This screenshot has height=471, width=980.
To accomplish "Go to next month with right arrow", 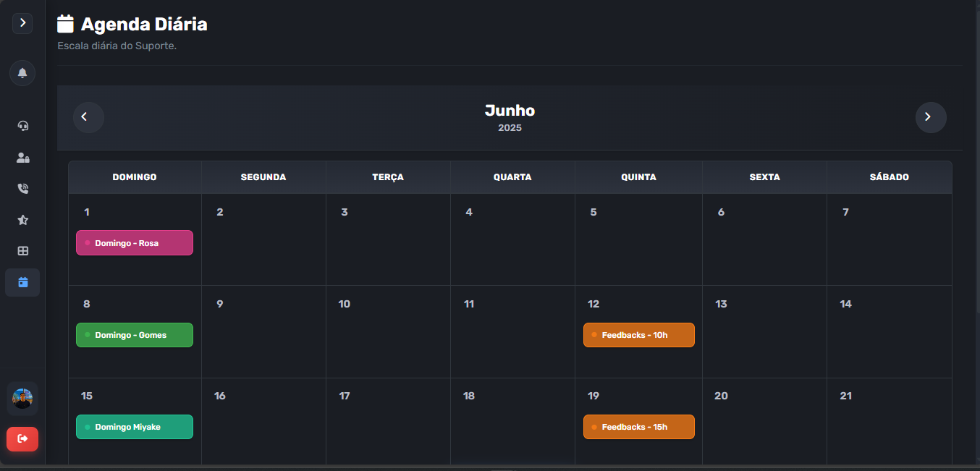I will (931, 117).
